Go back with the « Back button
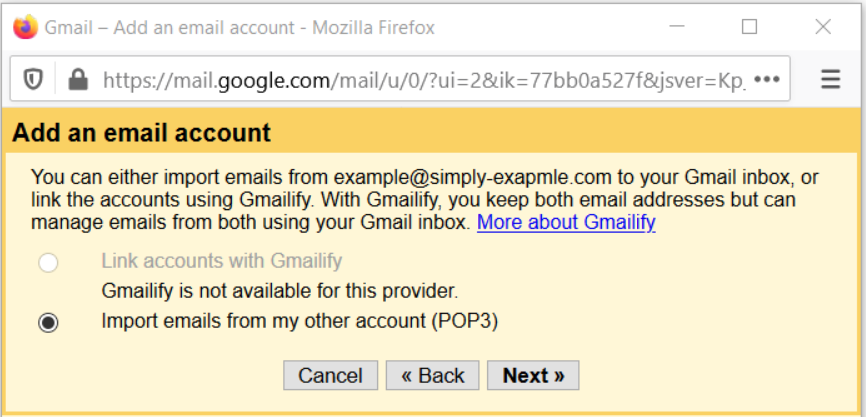The height and width of the screenshot is (417, 866). pos(432,376)
